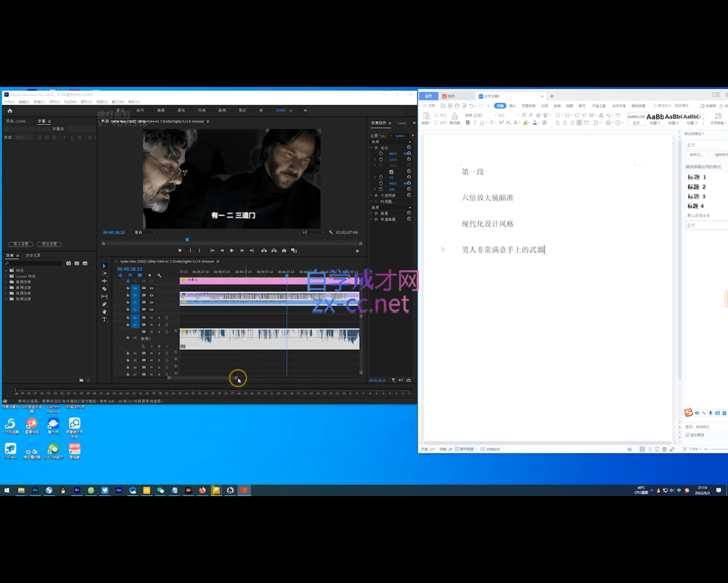
Task: Export frame with the camera icon
Action: pyautogui.click(x=284, y=251)
